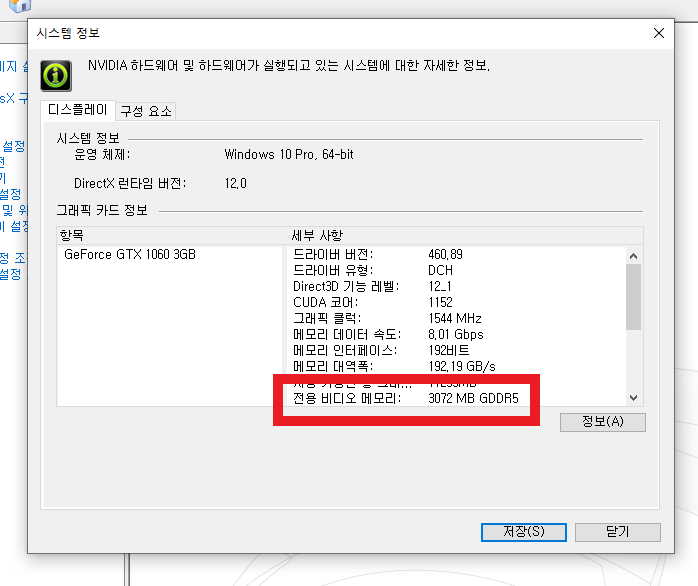
Task: Click the details list scroll down arrow
Action: 633,398
